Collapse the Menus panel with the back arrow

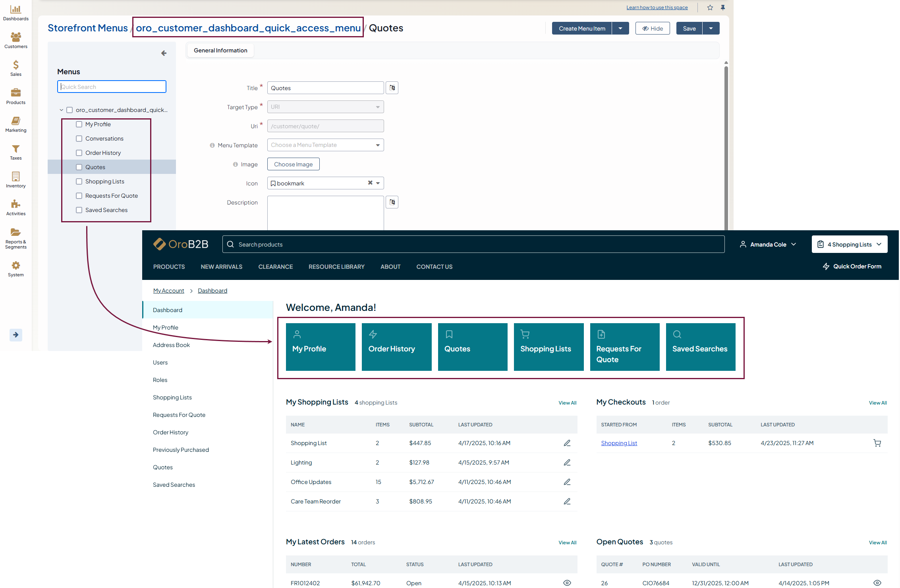tap(164, 53)
